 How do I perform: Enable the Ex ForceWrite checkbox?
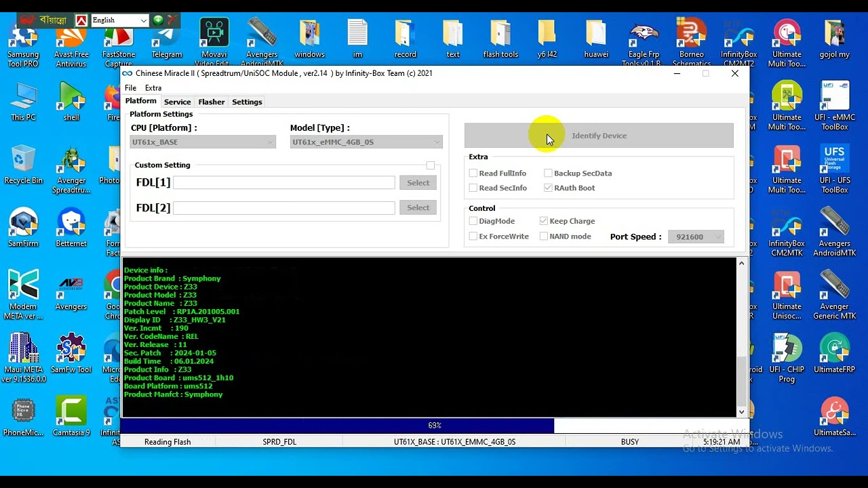pyautogui.click(x=473, y=237)
